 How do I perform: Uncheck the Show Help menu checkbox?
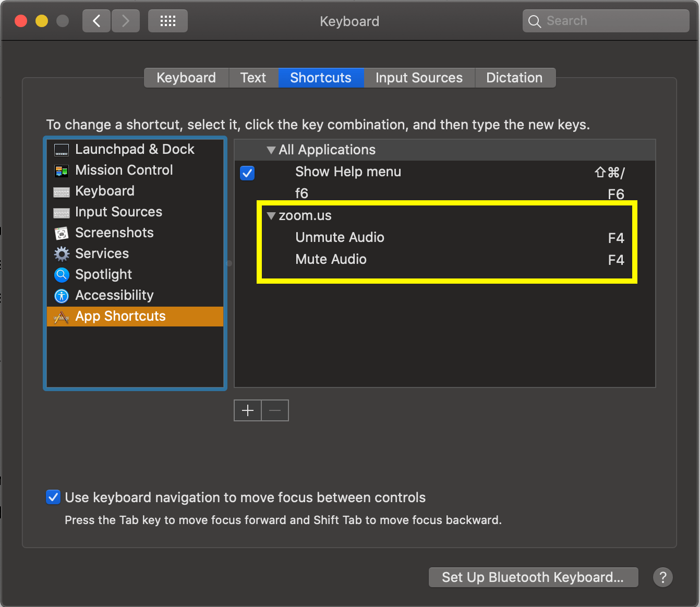point(247,173)
